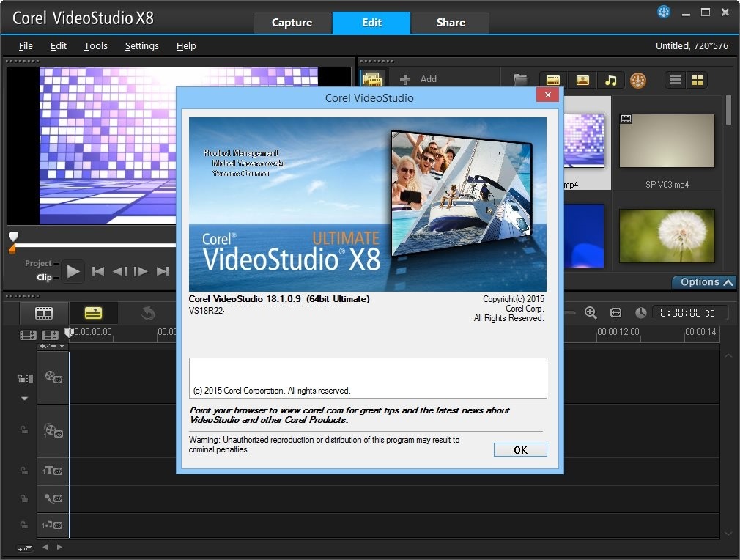
Task: Click OK to close the About dialog
Action: 520,450
